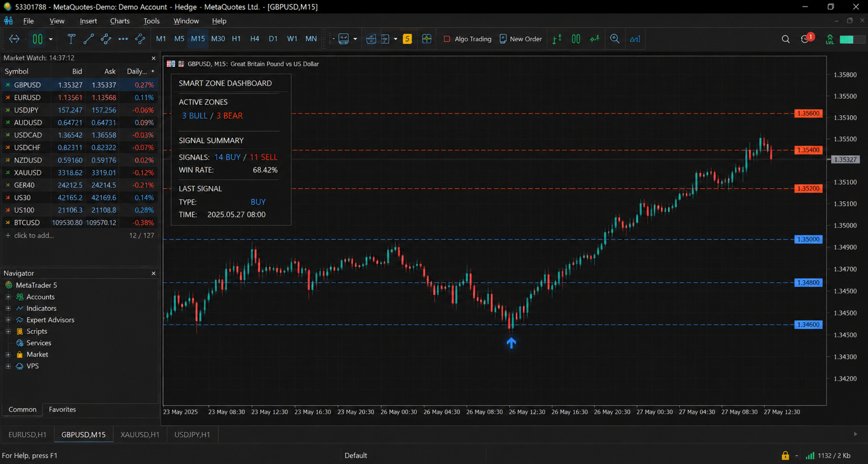868x464 pixels.
Task: Enable Algo Trading
Action: [467, 39]
